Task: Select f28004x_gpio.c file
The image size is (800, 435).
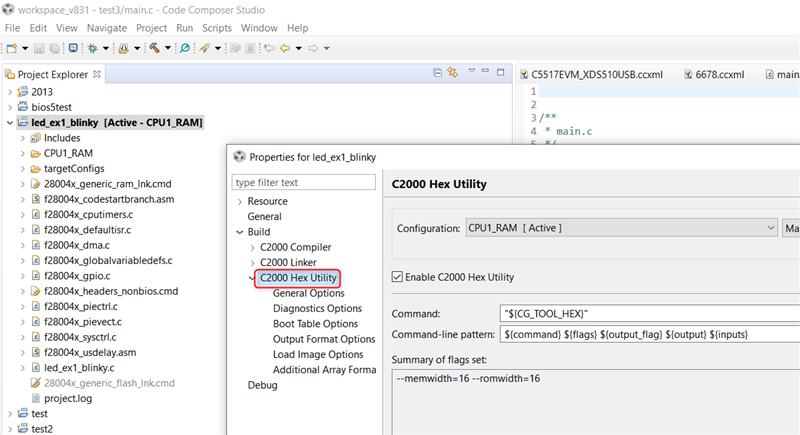Action: tap(77, 276)
